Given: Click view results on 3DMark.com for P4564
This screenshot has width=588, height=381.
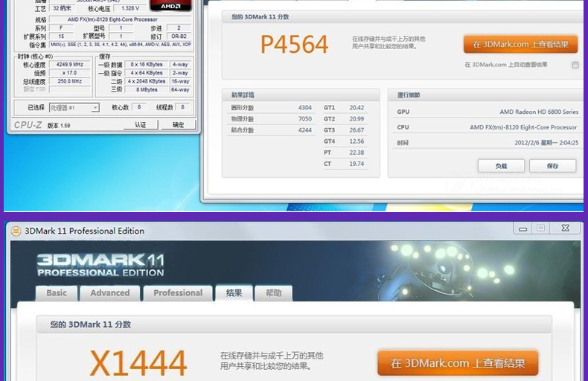Looking at the screenshot, I should click(x=520, y=45).
